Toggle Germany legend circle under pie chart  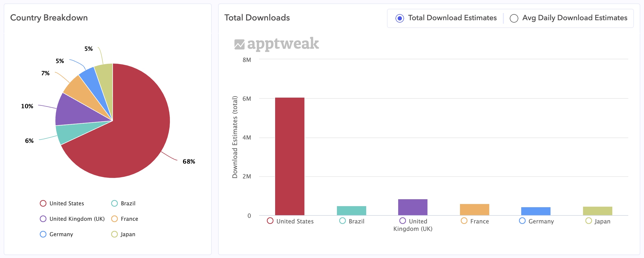click(43, 234)
